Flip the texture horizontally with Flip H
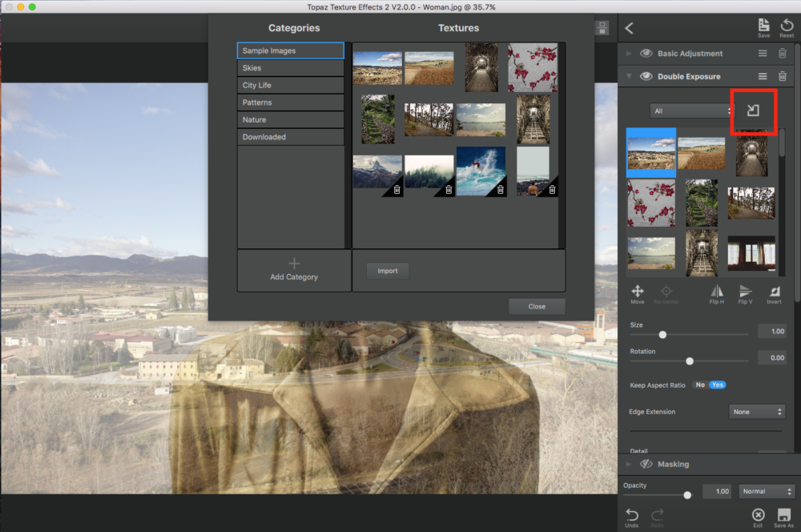The height and width of the screenshot is (532, 801). pos(717,294)
